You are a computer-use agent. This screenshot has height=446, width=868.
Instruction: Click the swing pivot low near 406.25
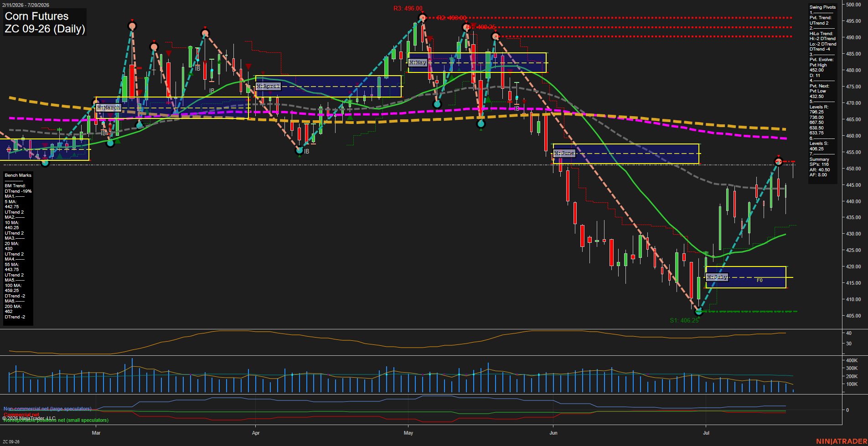point(699,312)
